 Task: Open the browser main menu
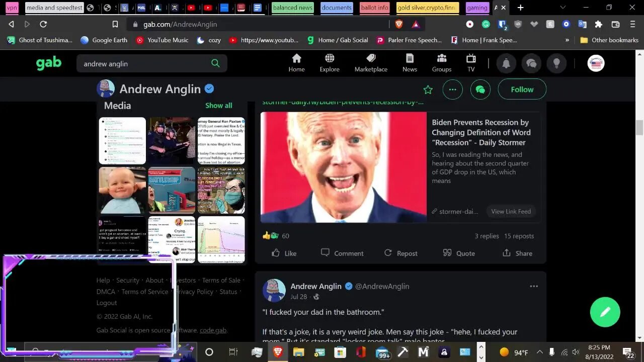point(632,24)
